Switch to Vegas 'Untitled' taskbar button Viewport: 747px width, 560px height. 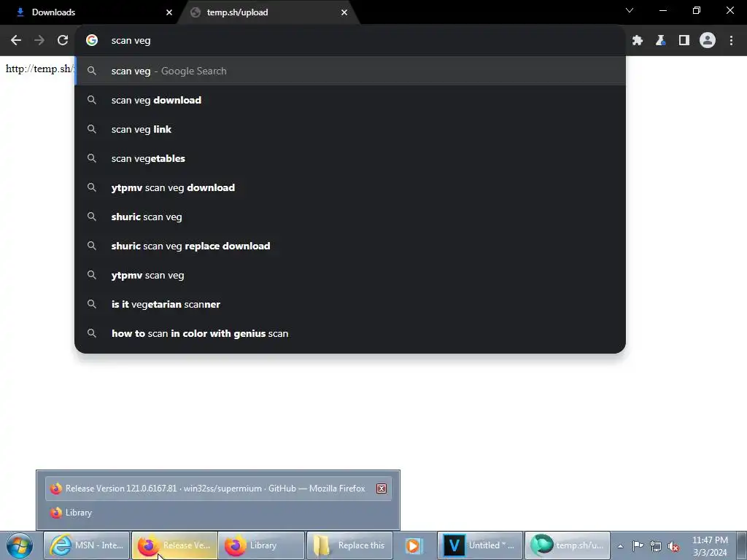point(480,545)
